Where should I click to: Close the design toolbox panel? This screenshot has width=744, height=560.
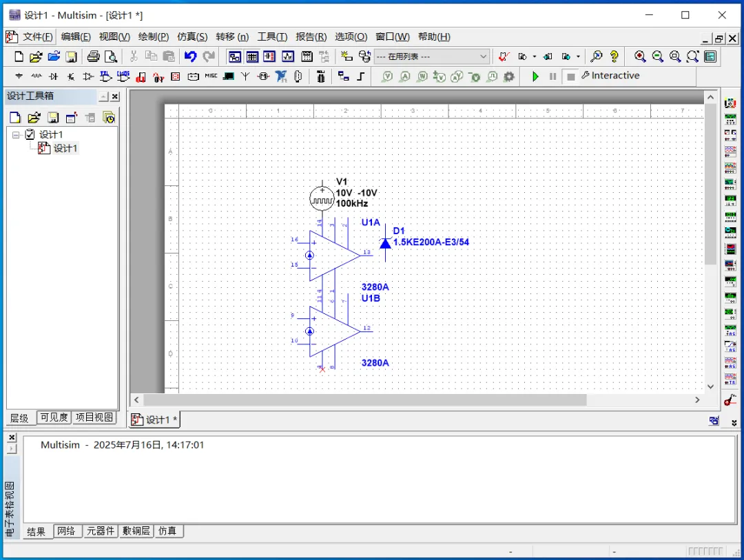(x=115, y=96)
